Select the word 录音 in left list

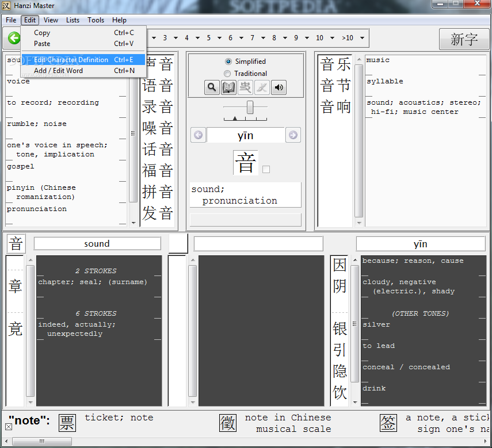click(x=158, y=107)
